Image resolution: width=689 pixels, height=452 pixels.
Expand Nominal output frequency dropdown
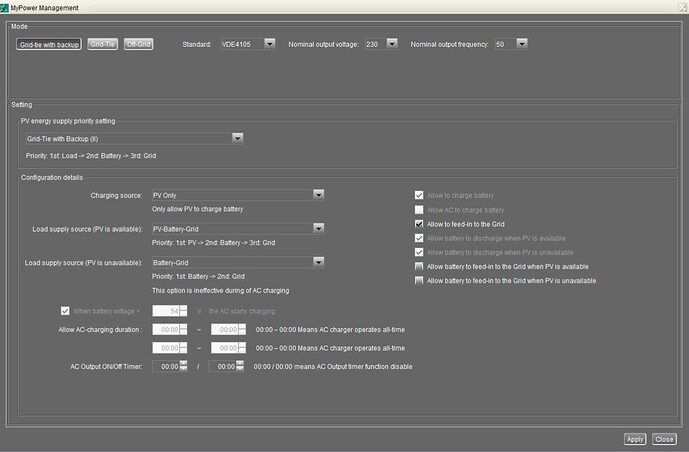pos(521,44)
